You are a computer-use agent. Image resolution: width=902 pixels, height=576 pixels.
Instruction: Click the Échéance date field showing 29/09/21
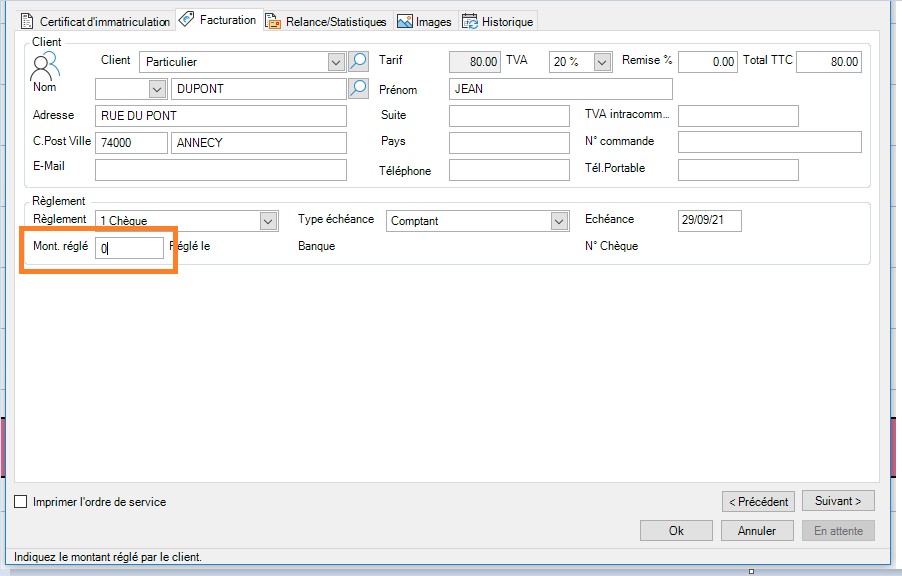click(708, 220)
